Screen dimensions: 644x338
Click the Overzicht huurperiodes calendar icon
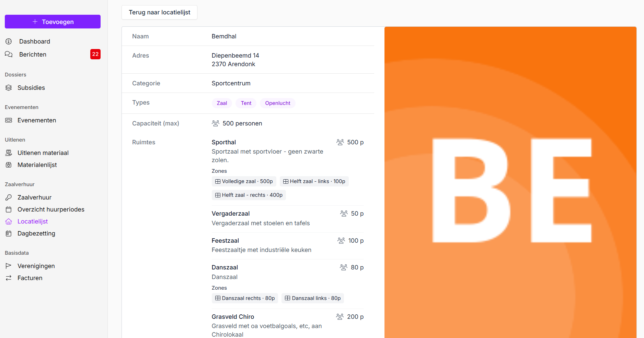coord(9,209)
